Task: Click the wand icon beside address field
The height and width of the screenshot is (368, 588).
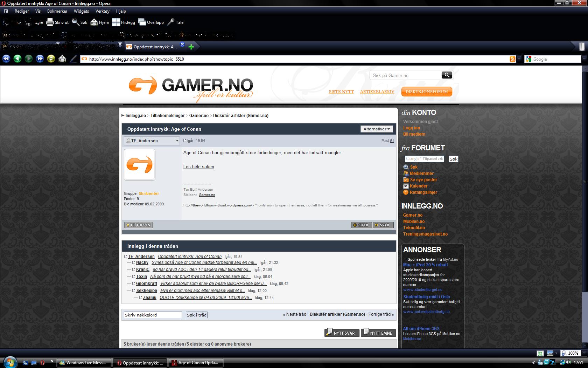Action: point(73,59)
